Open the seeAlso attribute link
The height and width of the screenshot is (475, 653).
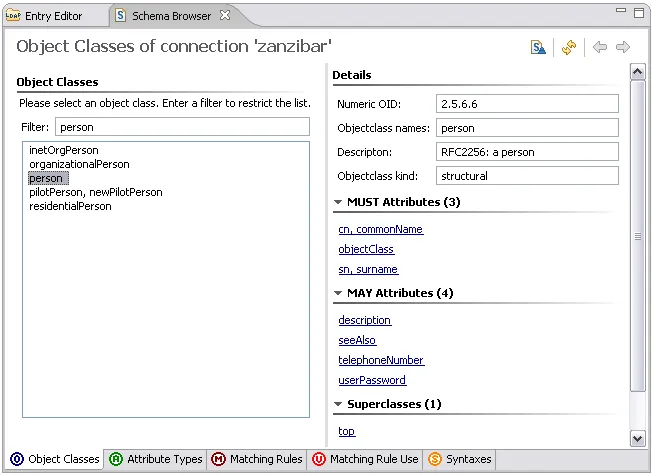(357, 340)
